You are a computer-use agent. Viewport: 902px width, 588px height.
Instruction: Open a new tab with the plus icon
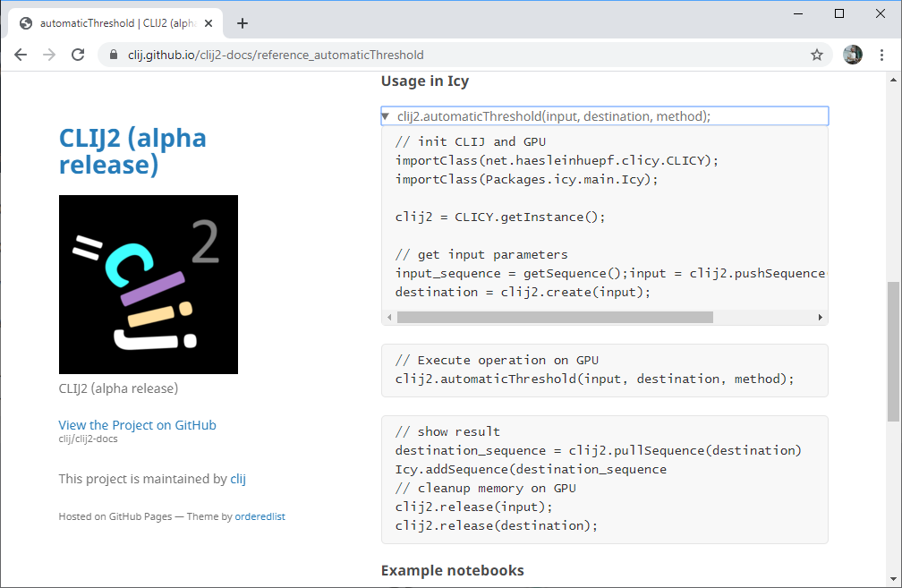(x=243, y=23)
